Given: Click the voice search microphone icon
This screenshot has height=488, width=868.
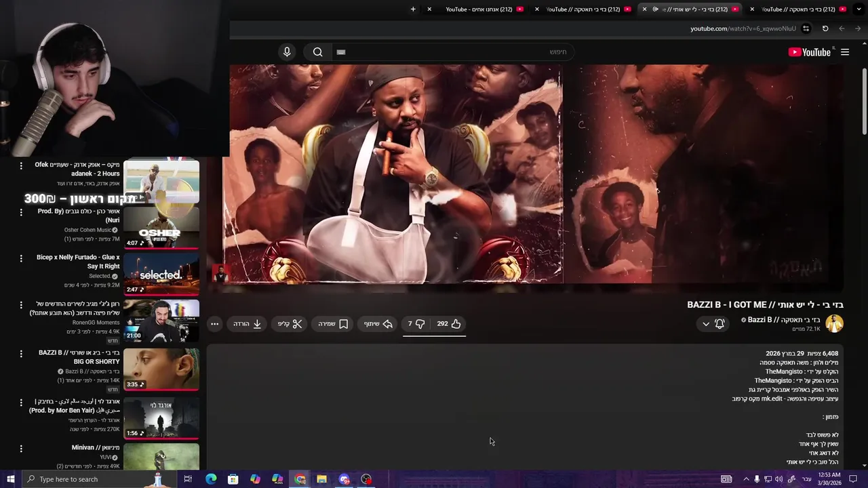Looking at the screenshot, I should (x=287, y=52).
